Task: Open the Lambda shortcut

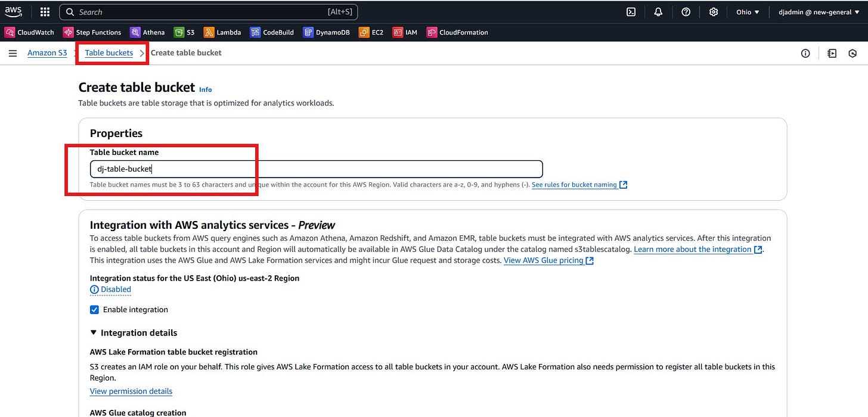Action: [222, 32]
